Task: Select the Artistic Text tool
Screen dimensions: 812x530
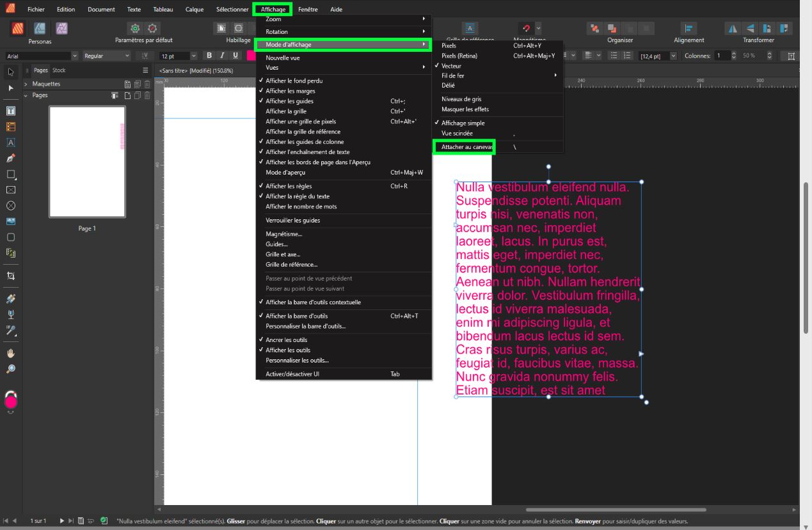Action: click(11, 143)
